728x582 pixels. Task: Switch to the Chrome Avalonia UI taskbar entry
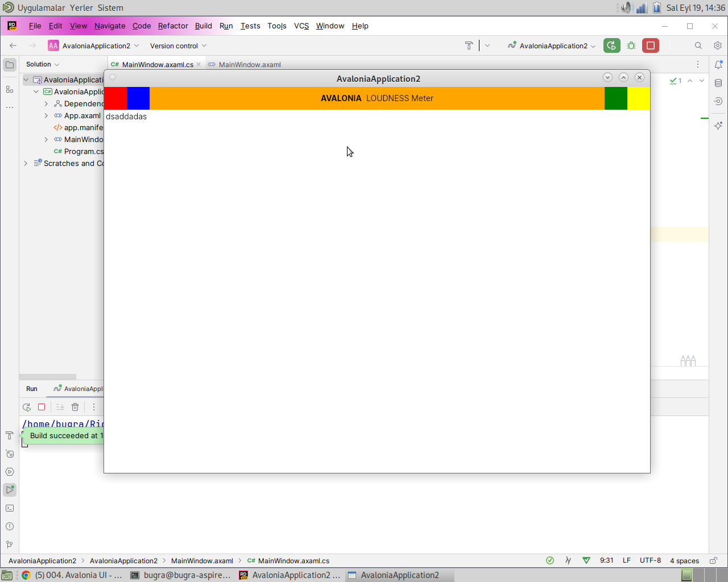point(72,575)
